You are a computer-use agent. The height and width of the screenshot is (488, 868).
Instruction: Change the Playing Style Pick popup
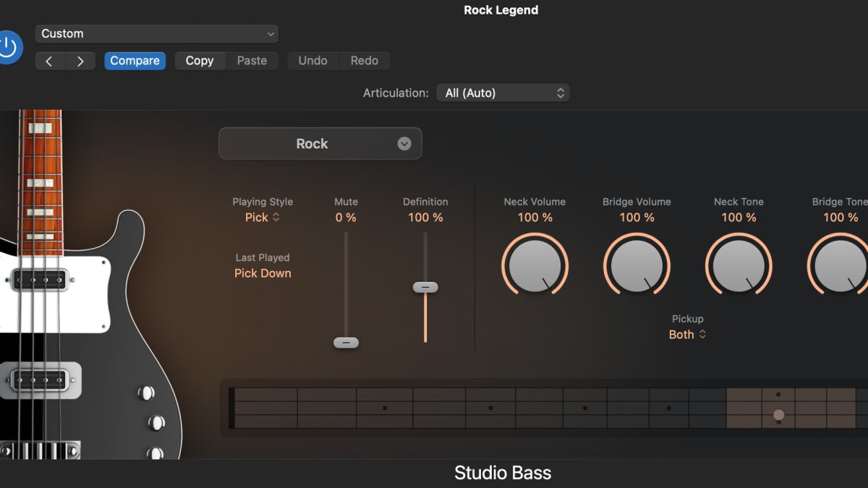click(262, 218)
